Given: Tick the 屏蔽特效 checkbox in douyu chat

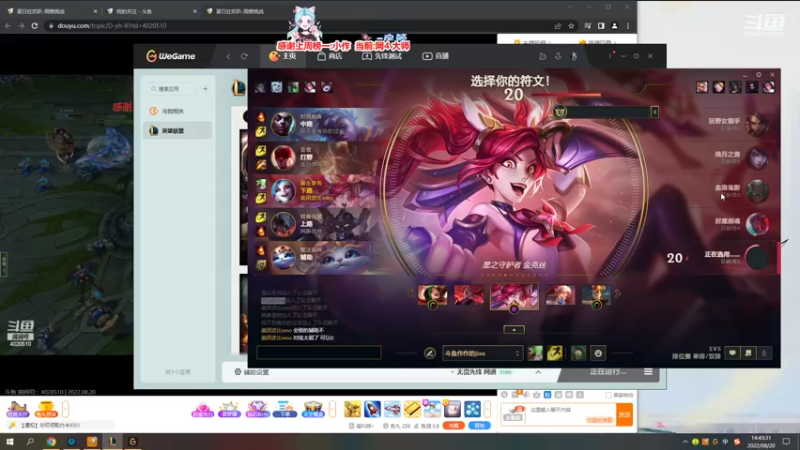Looking at the screenshot, I should click(x=608, y=395).
